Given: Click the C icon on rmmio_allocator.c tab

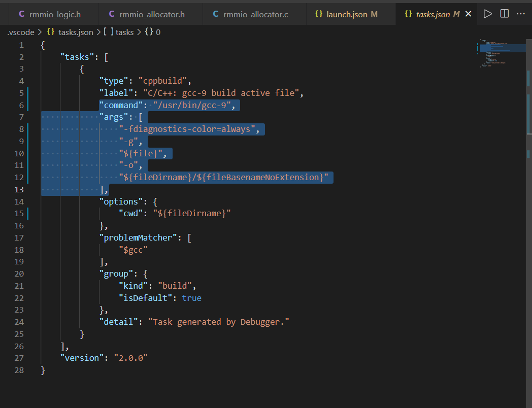Looking at the screenshot, I should tap(216, 14).
